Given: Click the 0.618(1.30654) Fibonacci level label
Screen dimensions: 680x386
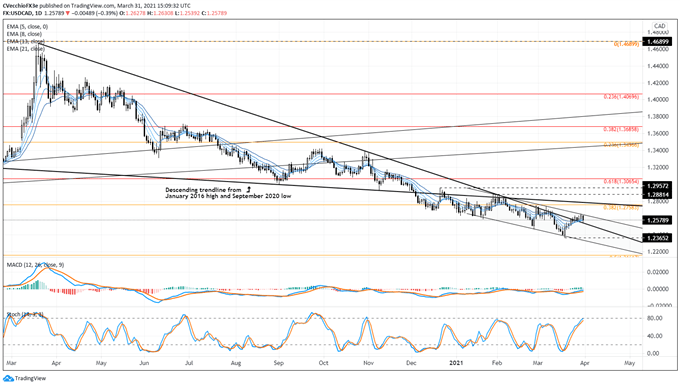Looking at the screenshot, I should tap(621, 181).
